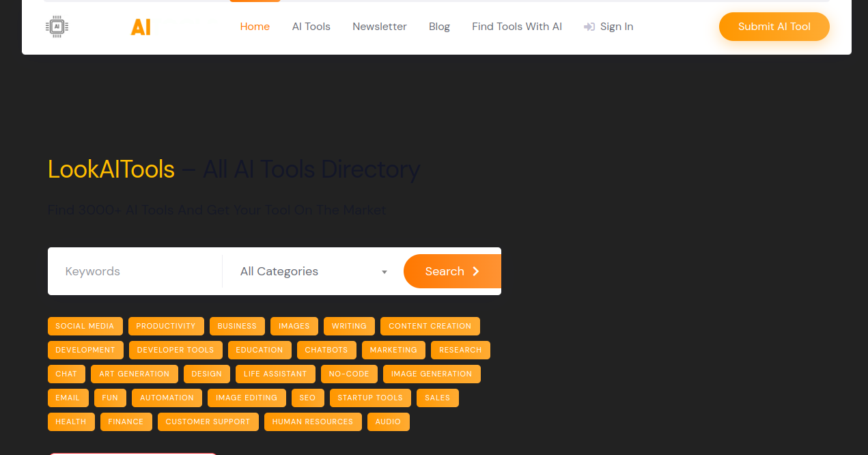Image resolution: width=868 pixels, height=455 pixels.
Task: Click the orange Search button
Action: (x=452, y=271)
